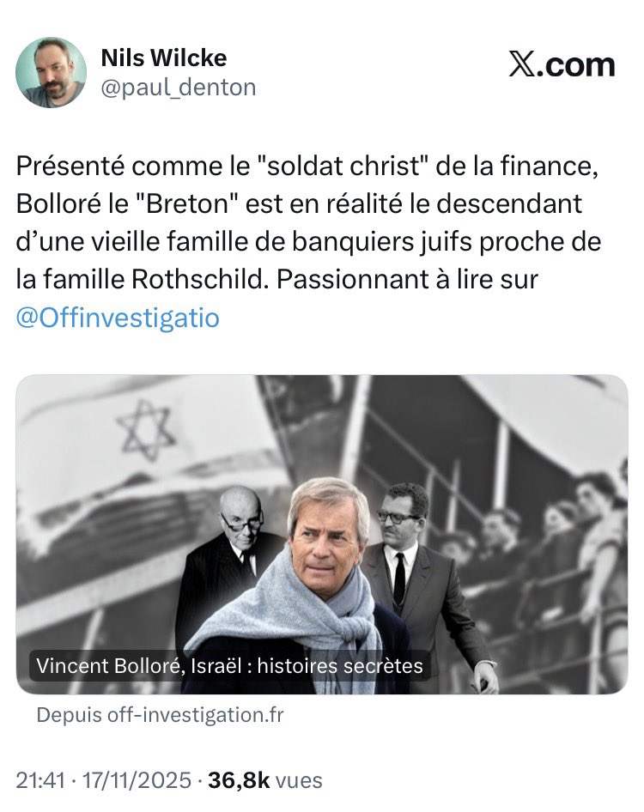Open the @Offinvestigatio mention link
The height and width of the screenshot is (812, 644).
118,318
